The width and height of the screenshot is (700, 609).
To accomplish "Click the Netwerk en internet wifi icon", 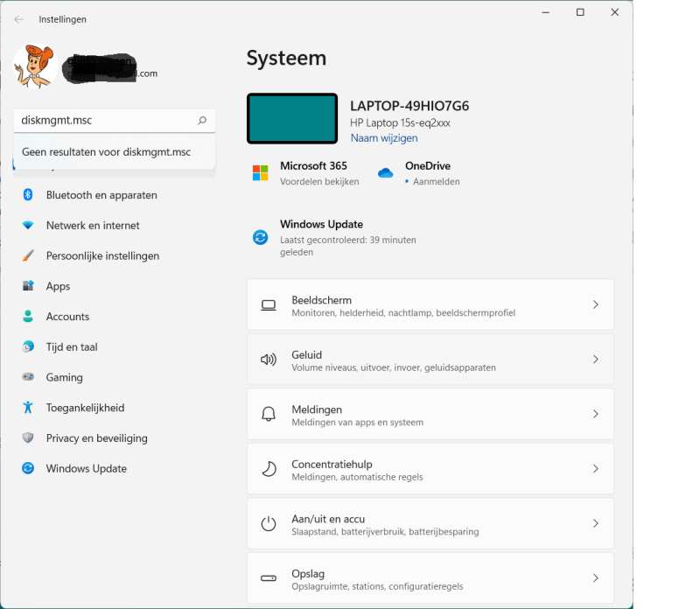I will (28, 226).
